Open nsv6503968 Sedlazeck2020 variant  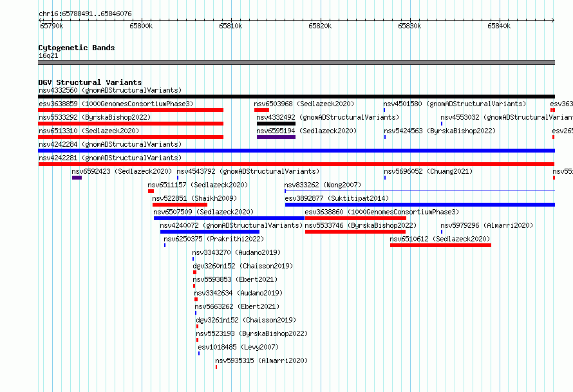coord(304,104)
